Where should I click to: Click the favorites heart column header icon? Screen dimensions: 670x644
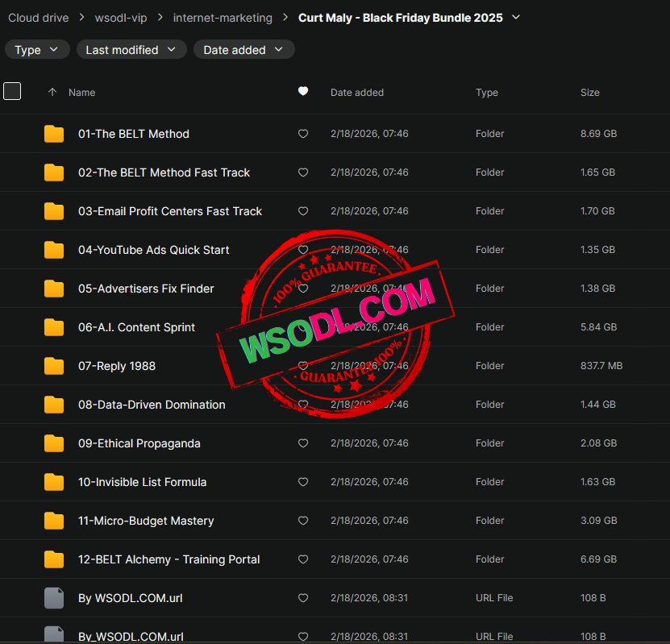point(303,92)
